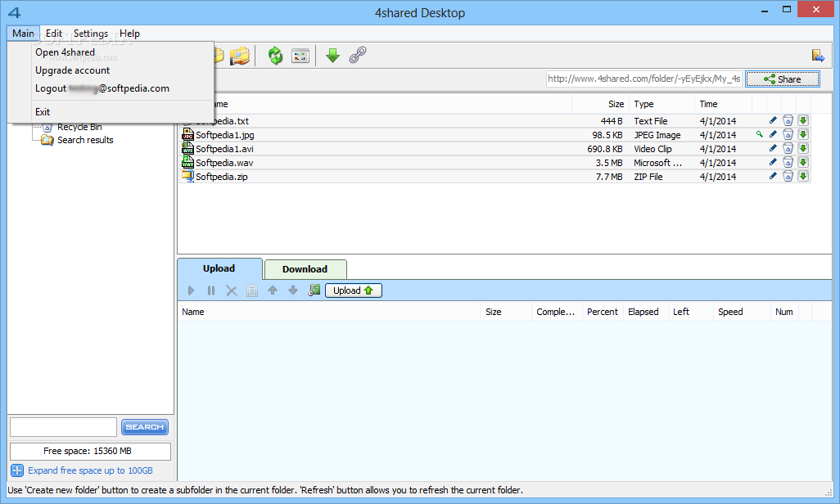840x504 pixels.
Task: Click the Elapsed column header in transfers
Action: click(x=645, y=312)
